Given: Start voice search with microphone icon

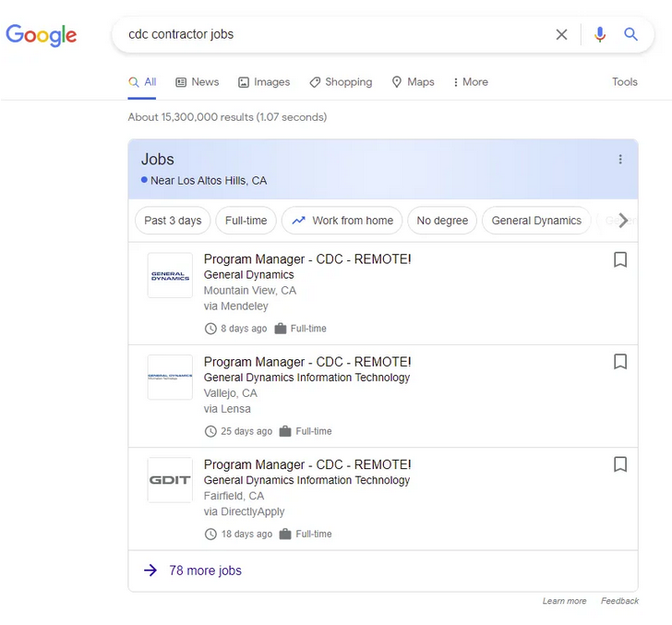Looking at the screenshot, I should click(600, 35).
